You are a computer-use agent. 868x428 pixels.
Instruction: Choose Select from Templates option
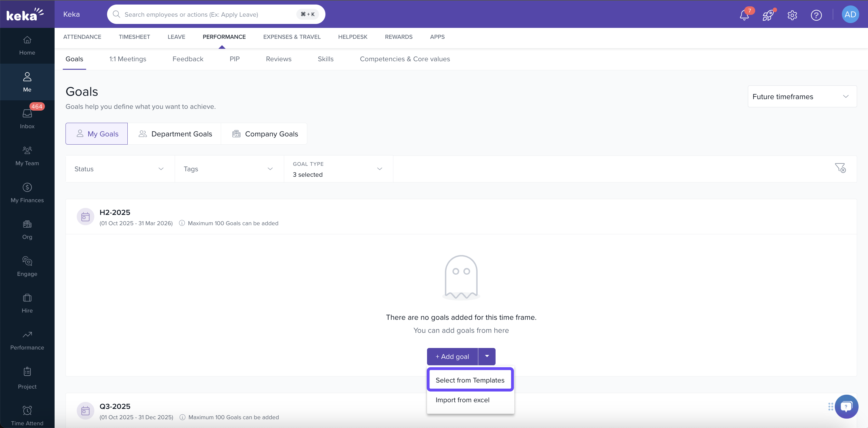tap(470, 380)
